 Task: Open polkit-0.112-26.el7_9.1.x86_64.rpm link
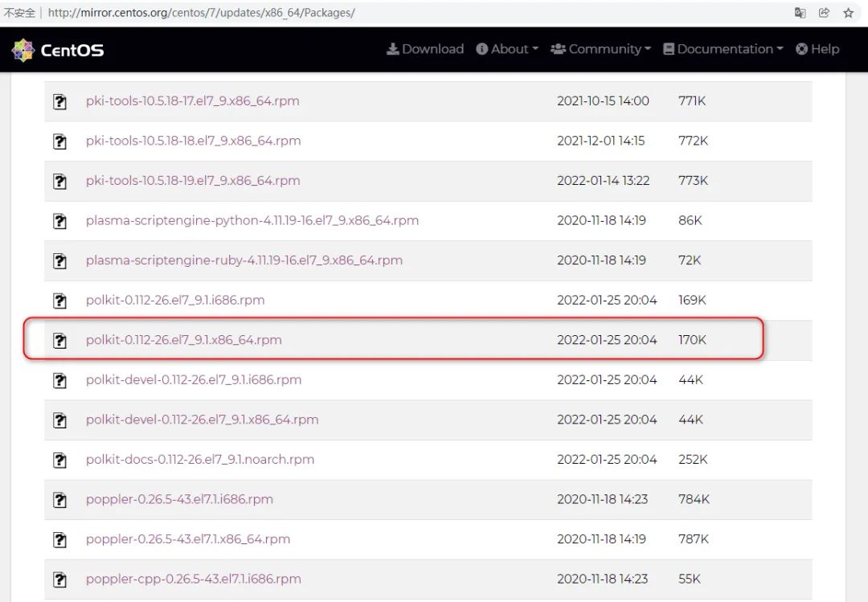click(x=184, y=340)
